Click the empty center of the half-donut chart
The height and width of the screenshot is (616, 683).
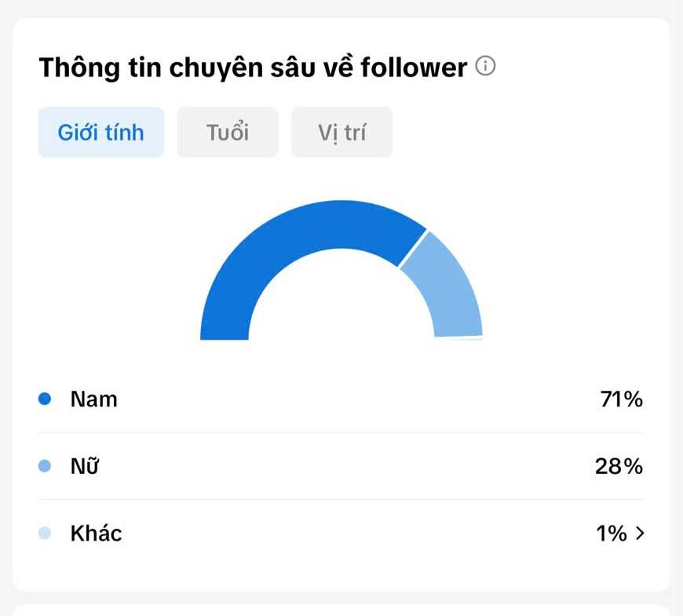[341, 301]
